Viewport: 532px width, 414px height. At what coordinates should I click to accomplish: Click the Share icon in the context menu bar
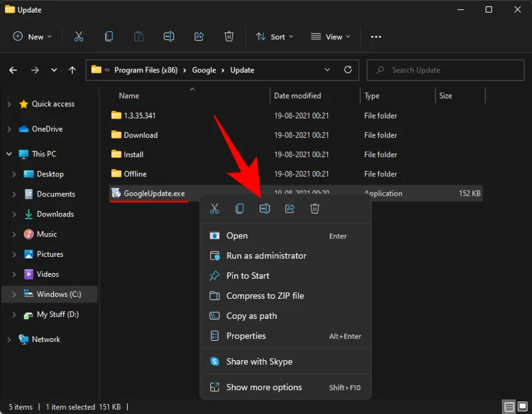point(289,208)
